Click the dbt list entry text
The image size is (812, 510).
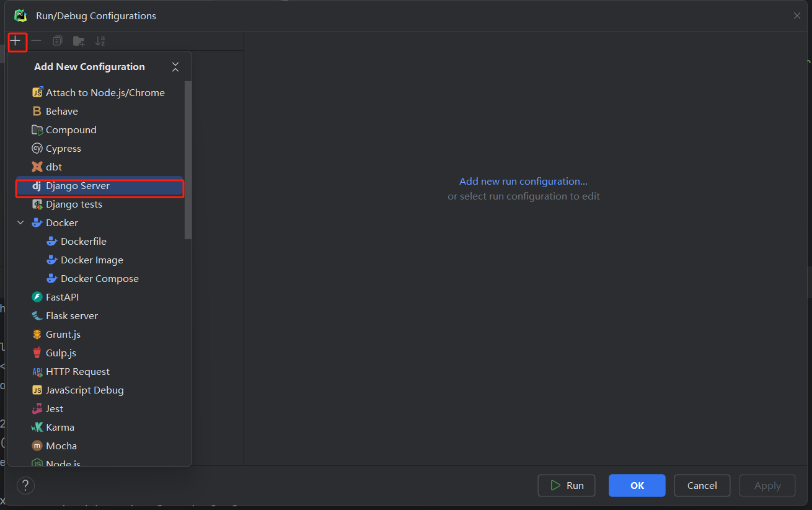(x=54, y=167)
